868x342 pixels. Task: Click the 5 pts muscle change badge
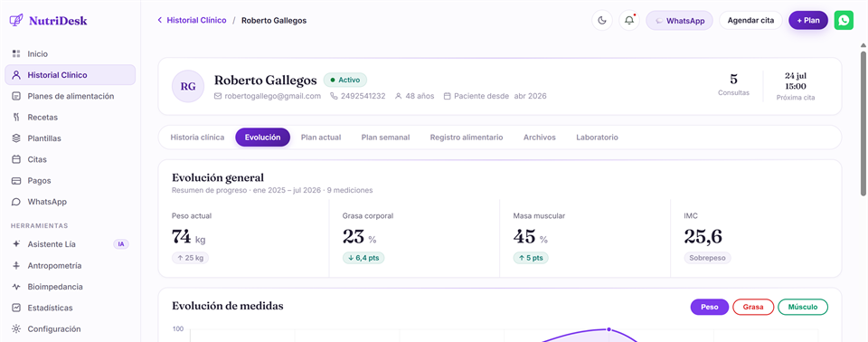point(531,258)
